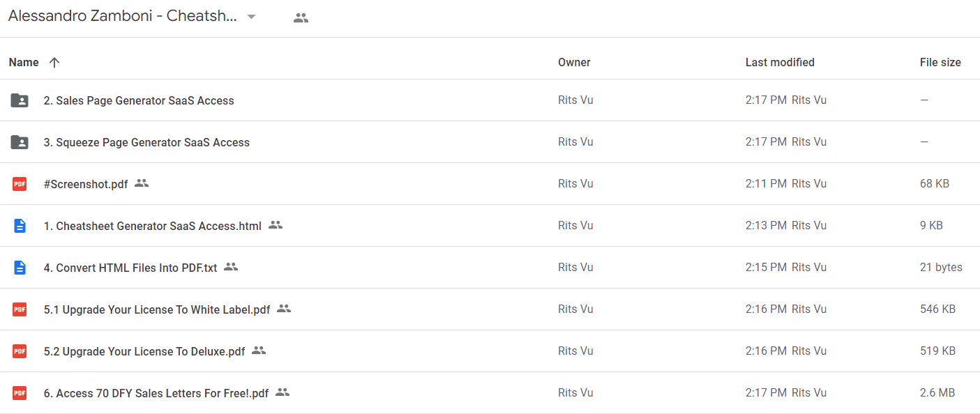Click shared folder icon for Squeeze Page Generator
Image resolution: width=980 pixels, height=414 pixels.
pyautogui.click(x=20, y=142)
